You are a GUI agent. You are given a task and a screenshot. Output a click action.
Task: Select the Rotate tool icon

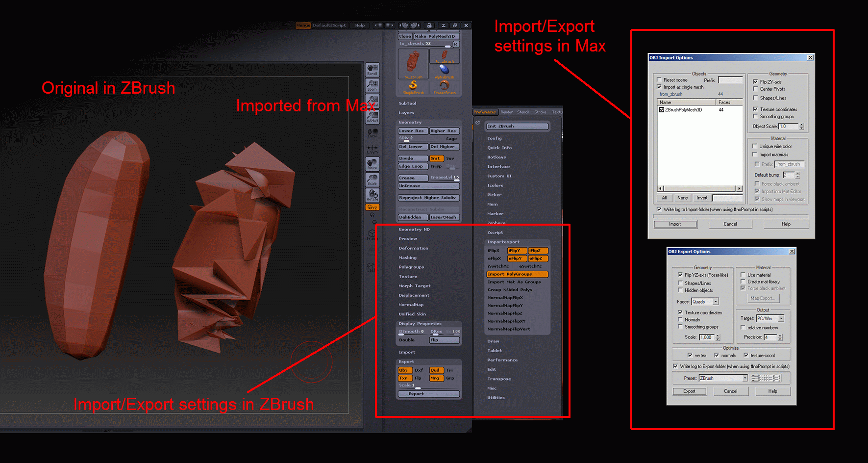click(x=372, y=195)
